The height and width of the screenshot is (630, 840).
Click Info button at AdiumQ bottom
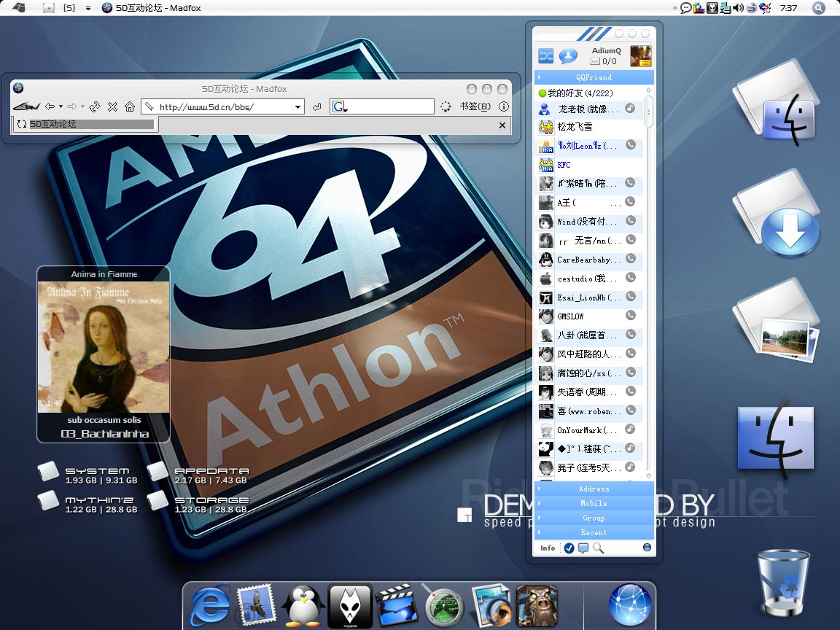pyautogui.click(x=548, y=548)
